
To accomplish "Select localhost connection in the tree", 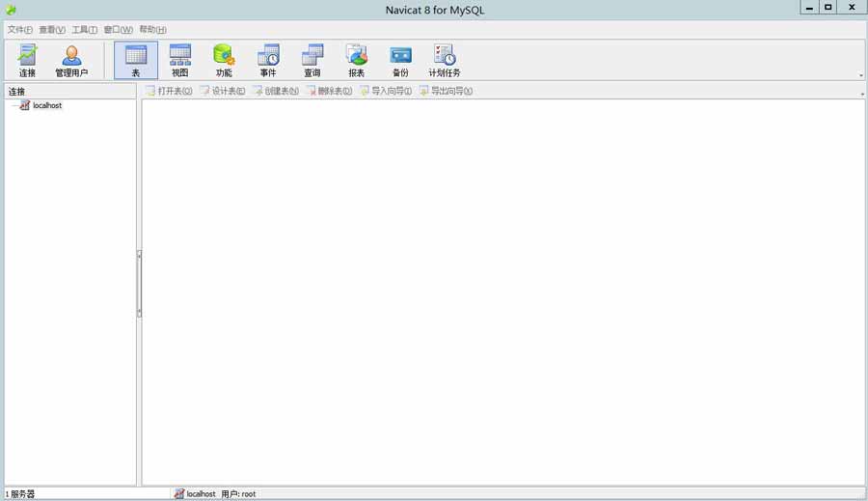I will pos(47,105).
